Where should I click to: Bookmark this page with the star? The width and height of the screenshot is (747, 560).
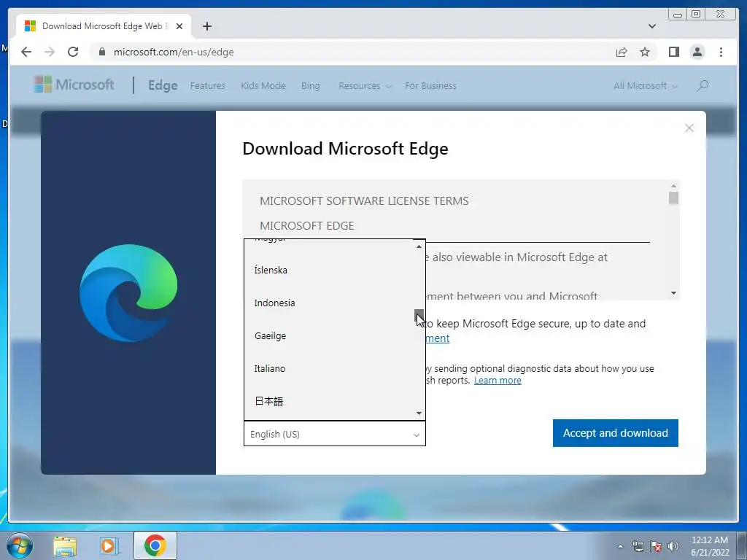click(x=645, y=52)
